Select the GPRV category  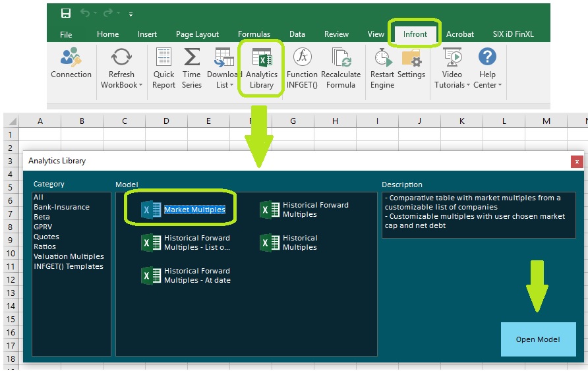coord(43,227)
